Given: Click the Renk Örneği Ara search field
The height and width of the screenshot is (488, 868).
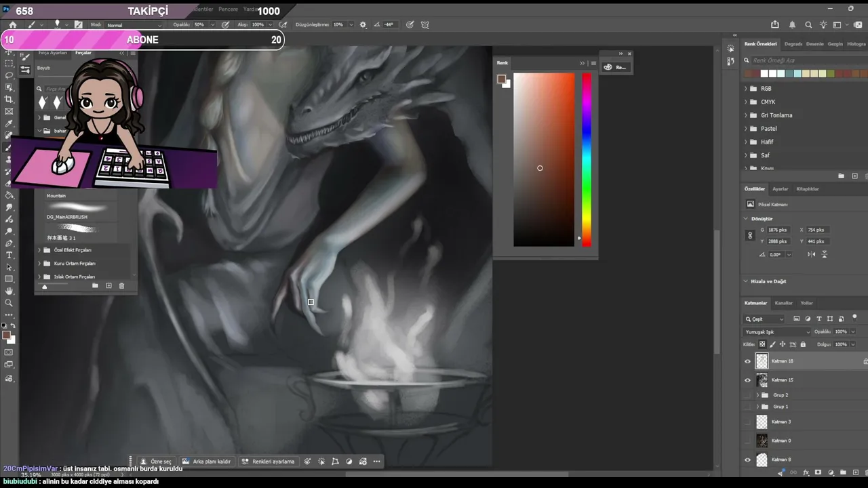Looking at the screenshot, I should (804, 61).
